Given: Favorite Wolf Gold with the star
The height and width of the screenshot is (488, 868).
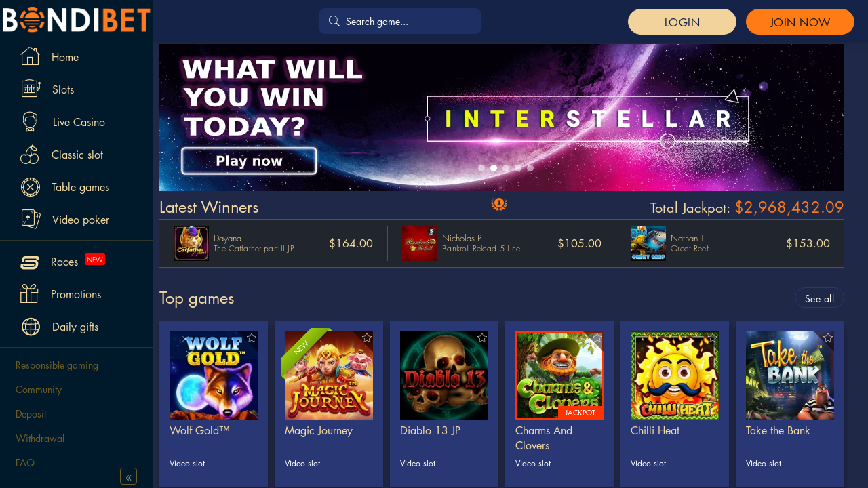Looking at the screenshot, I should (252, 338).
